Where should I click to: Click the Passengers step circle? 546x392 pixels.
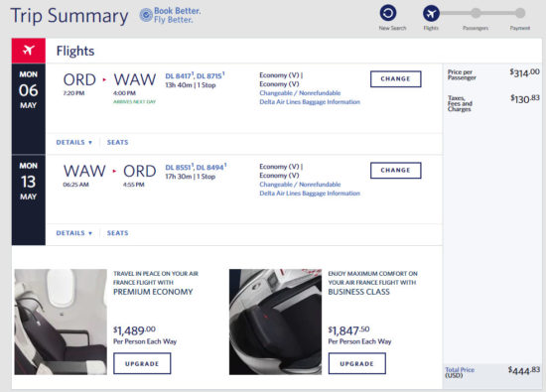(x=476, y=13)
